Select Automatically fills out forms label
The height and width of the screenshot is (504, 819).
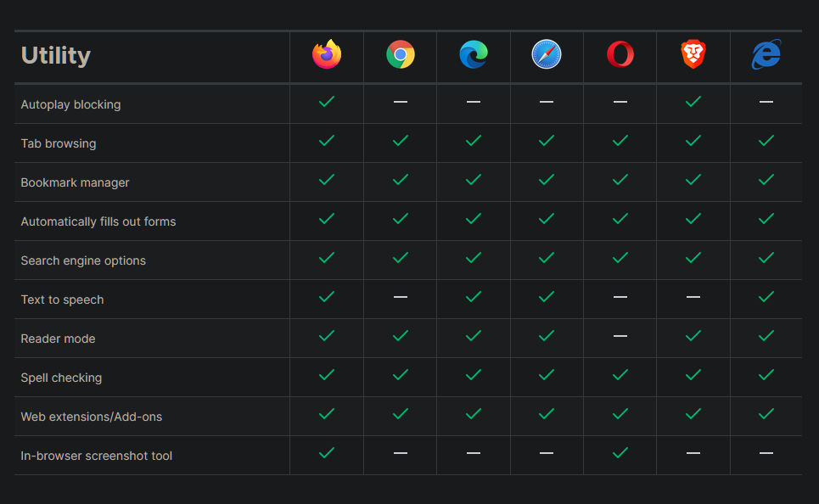point(98,221)
